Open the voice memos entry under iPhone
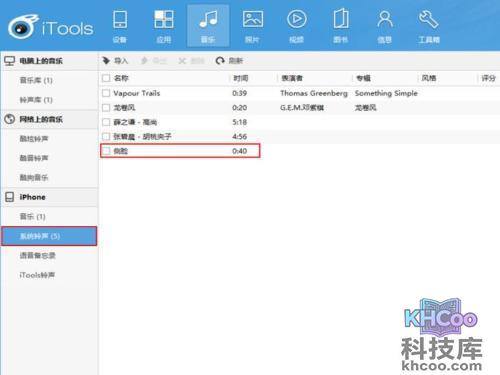Viewport: 500px width, 375px height. 38,256
